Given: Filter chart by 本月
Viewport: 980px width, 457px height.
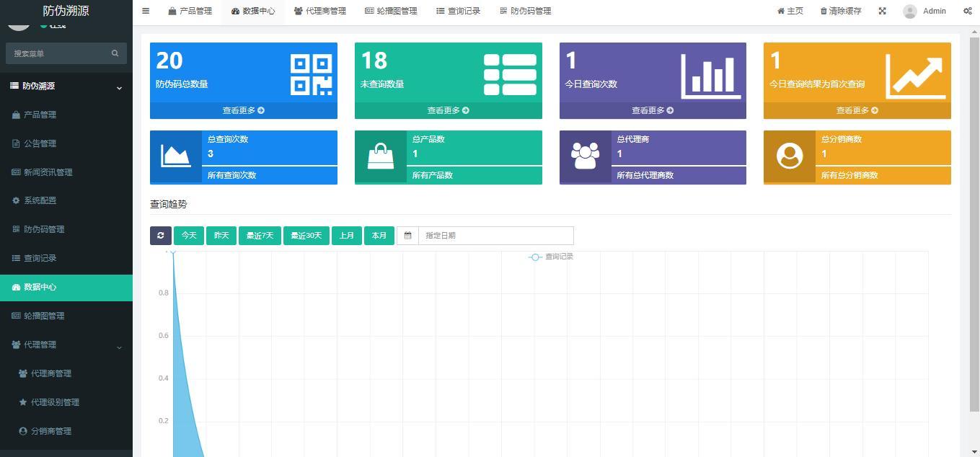Looking at the screenshot, I should pos(379,236).
